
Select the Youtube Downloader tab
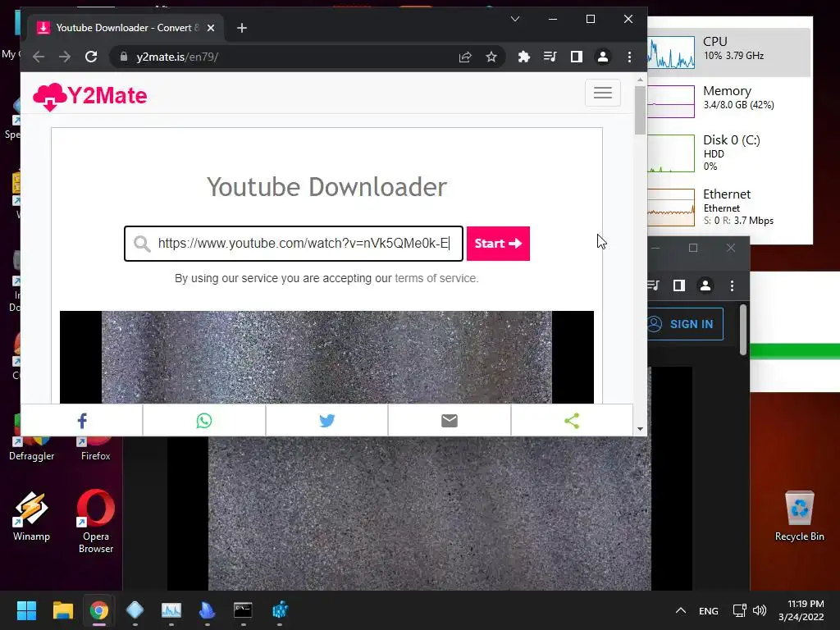[126, 28]
